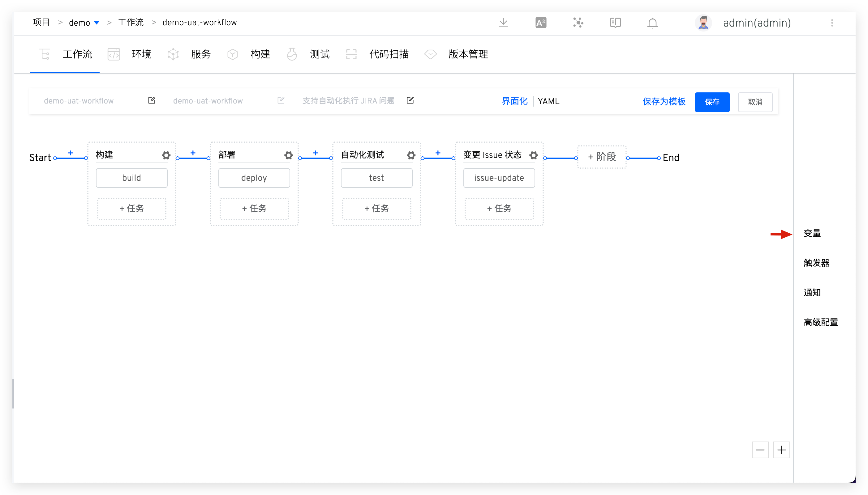868x495 pixels.
Task: Open the language translation icon
Action: (x=540, y=23)
